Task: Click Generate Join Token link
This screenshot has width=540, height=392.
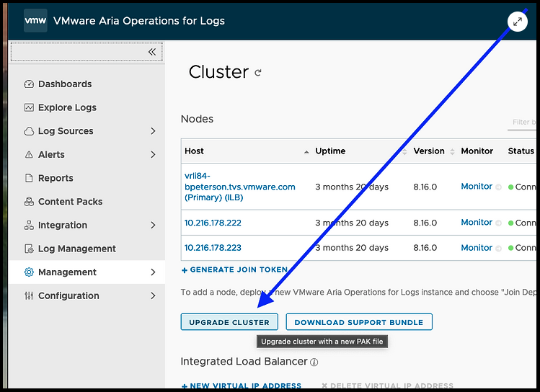Action: pyautogui.click(x=239, y=269)
